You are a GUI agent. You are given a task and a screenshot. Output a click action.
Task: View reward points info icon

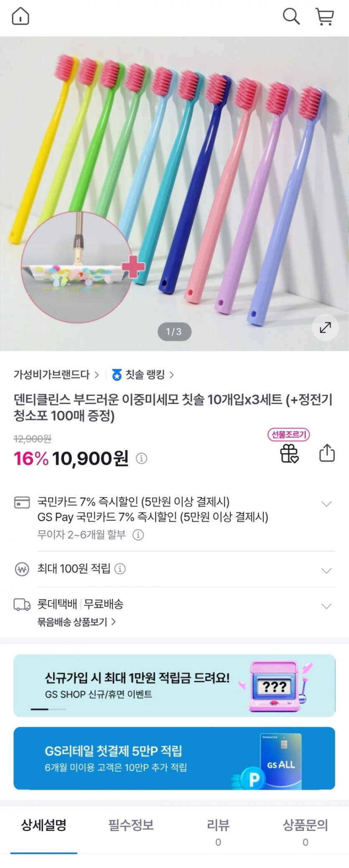(x=120, y=569)
